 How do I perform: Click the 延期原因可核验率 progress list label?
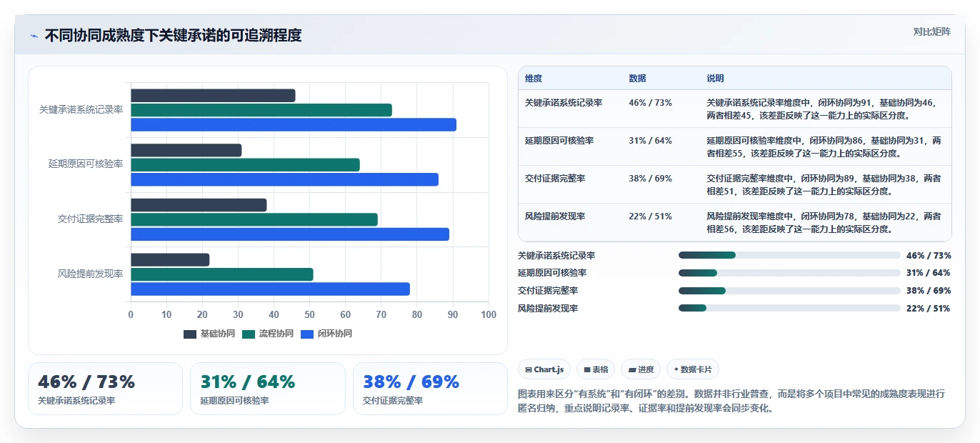pos(552,273)
